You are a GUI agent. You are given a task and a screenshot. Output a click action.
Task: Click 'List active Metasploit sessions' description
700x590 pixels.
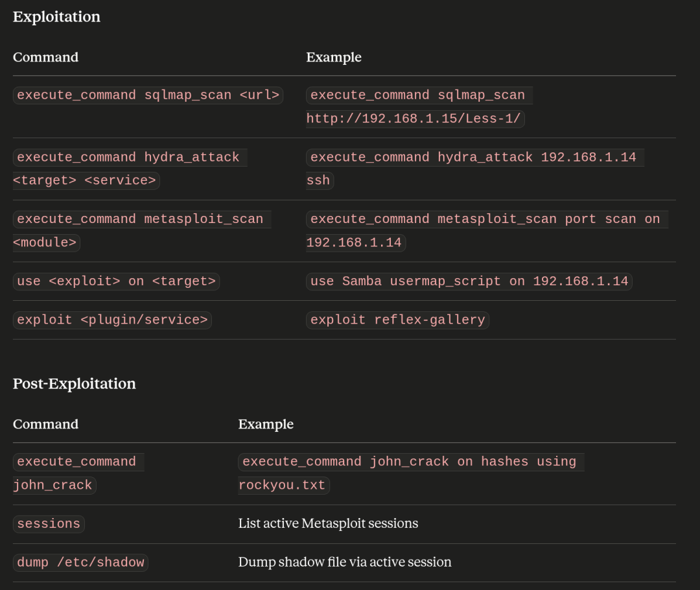point(328,523)
